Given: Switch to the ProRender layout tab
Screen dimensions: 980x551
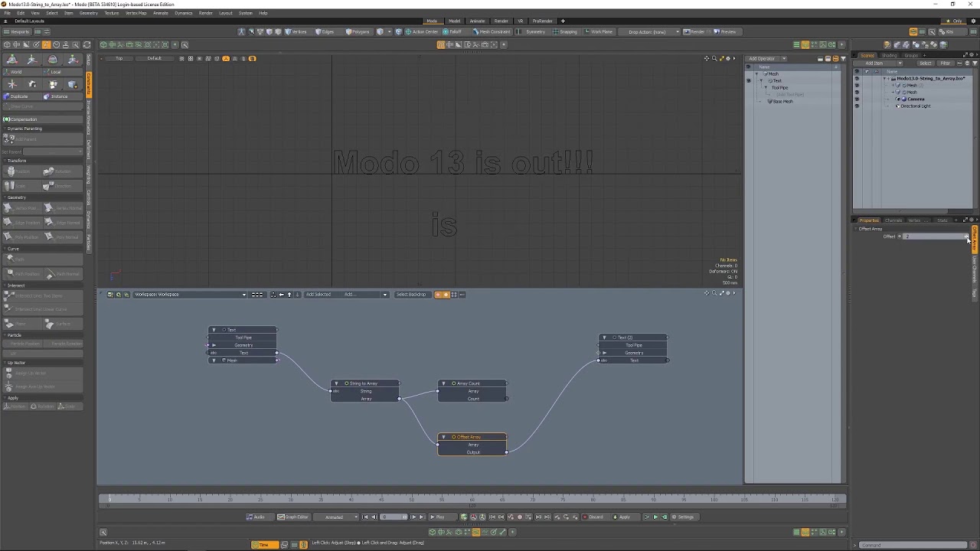Looking at the screenshot, I should click(542, 21).
